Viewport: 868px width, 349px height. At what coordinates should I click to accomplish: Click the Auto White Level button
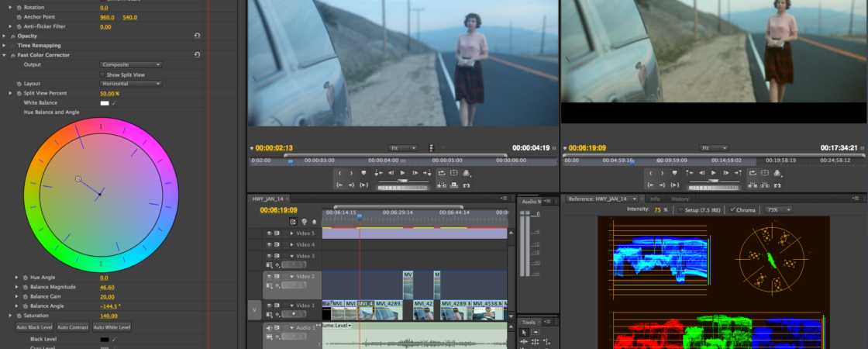tap(112, 327)
